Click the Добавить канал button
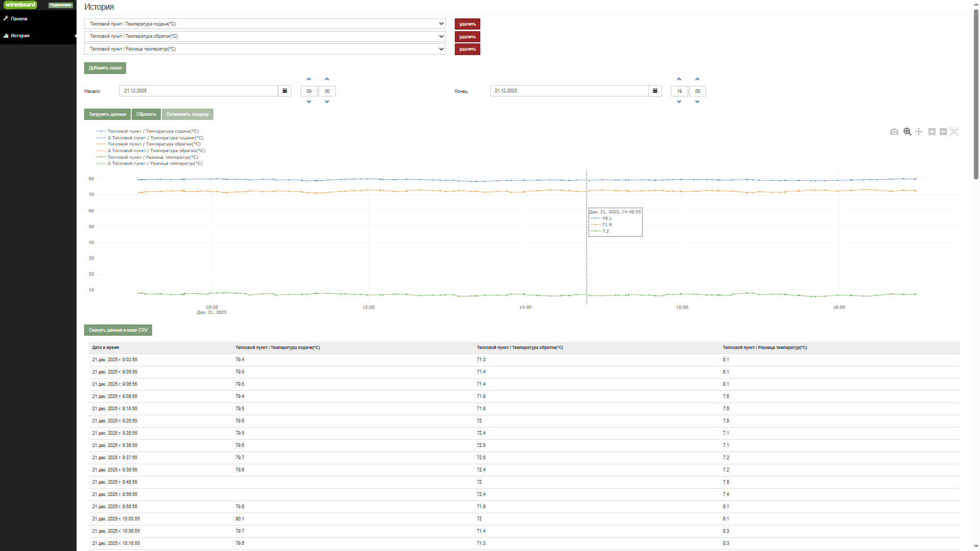Viewport: 980px width, 551px height. [105, 68]
